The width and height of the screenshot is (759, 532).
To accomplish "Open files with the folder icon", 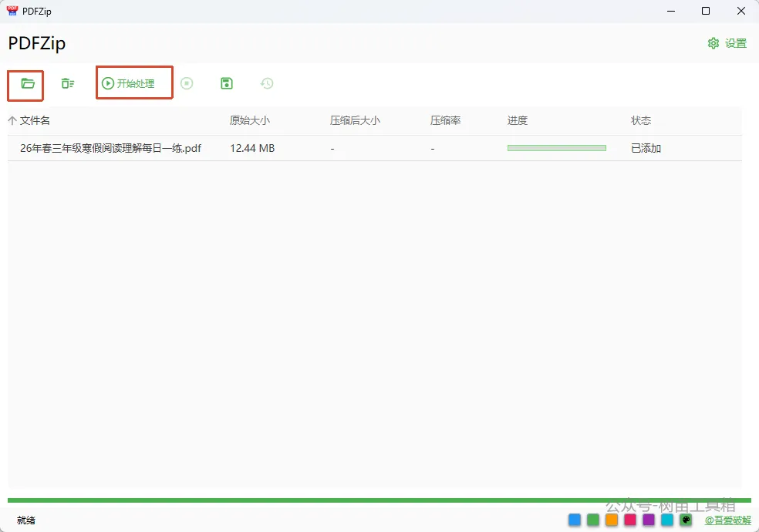I will click(28, 84).
